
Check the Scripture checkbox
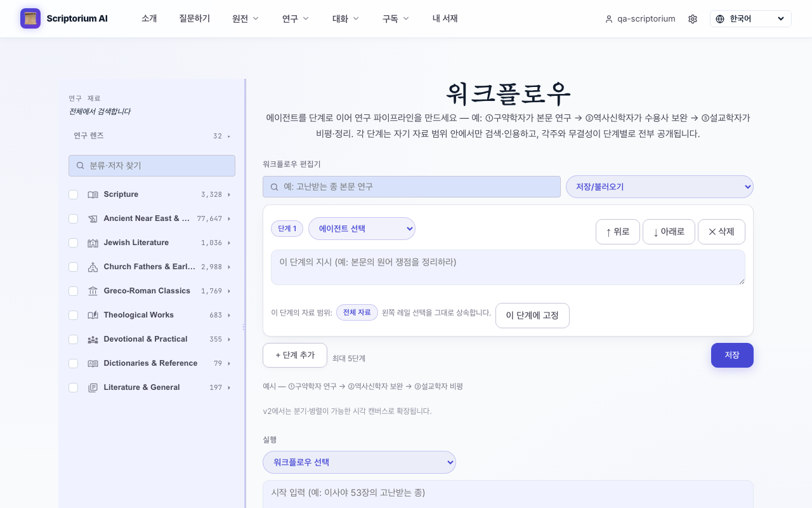tap(74, 194)
